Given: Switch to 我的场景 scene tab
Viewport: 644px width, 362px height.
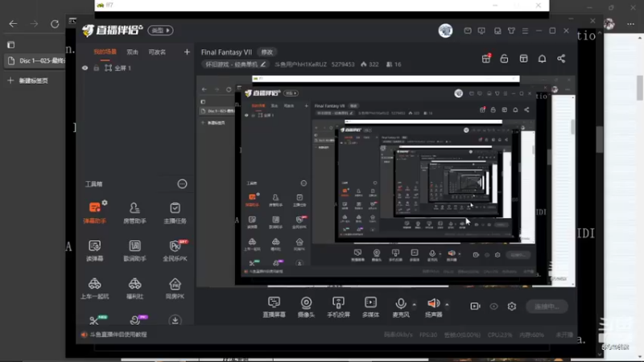Looking at the screenshot, I should click(x=105, y=52).
